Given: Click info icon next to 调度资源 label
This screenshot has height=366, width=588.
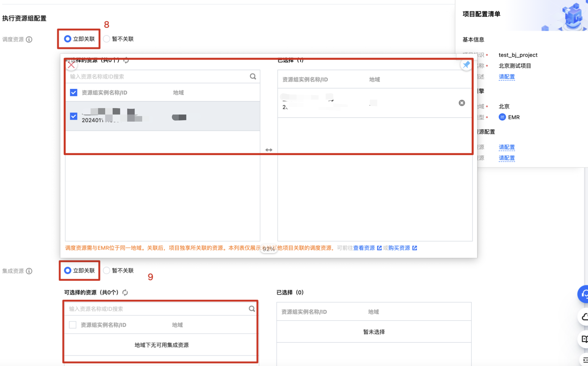Looking at the screenshot, I should click(x=29, y=40).
